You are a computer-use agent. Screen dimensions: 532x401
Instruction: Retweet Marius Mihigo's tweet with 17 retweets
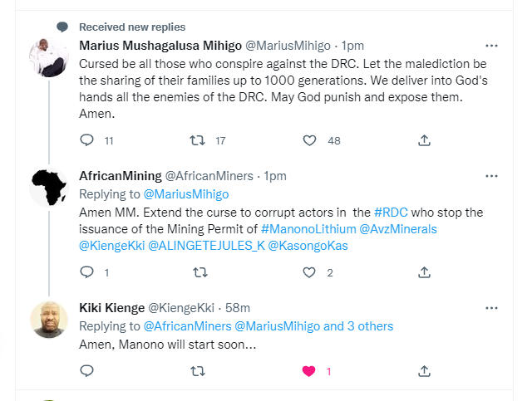[198, 140]
